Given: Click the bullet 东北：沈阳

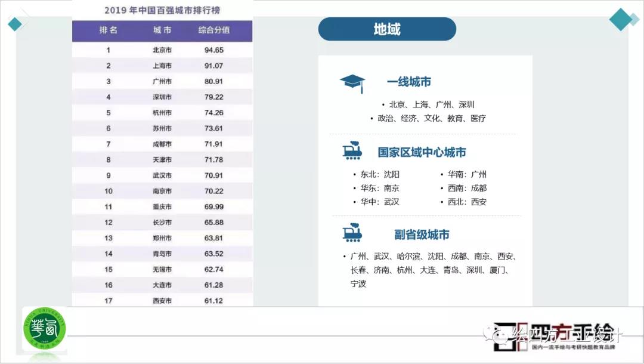Looking at the screenshot, I should click(x=380, y=174).
